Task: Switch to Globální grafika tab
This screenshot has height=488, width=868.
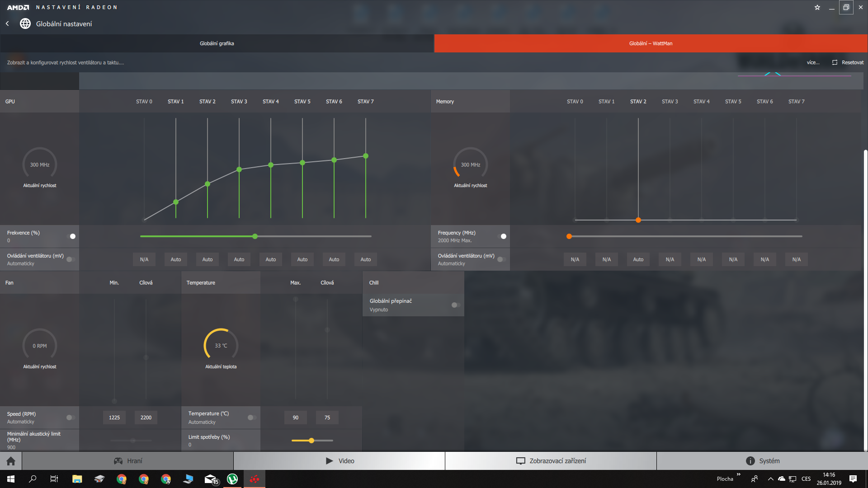Action: (217, 43)
